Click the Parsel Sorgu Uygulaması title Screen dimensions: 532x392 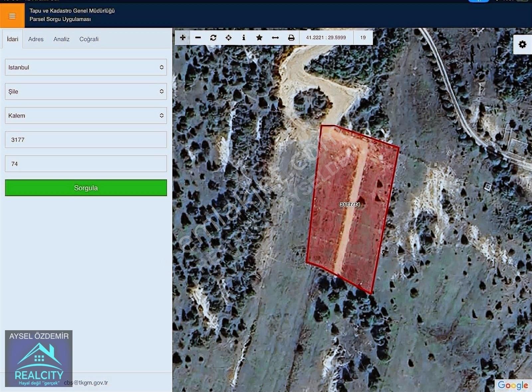(x=60, y=19)
